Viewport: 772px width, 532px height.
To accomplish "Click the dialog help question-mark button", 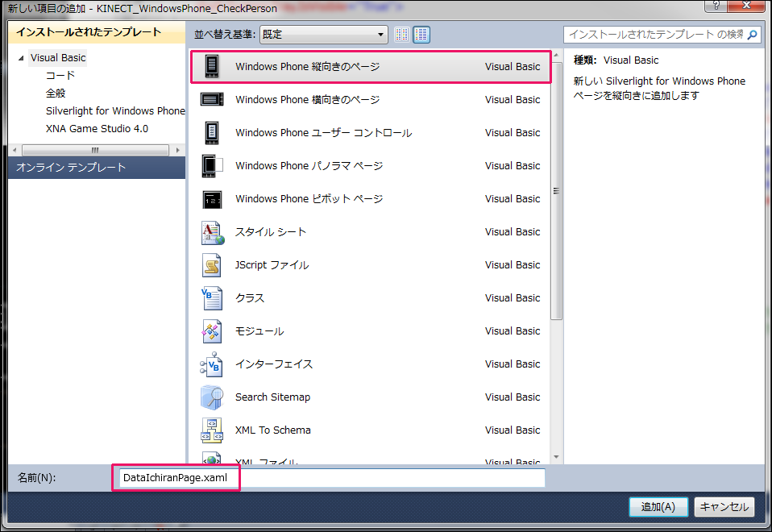I will (x=716, y=6).
